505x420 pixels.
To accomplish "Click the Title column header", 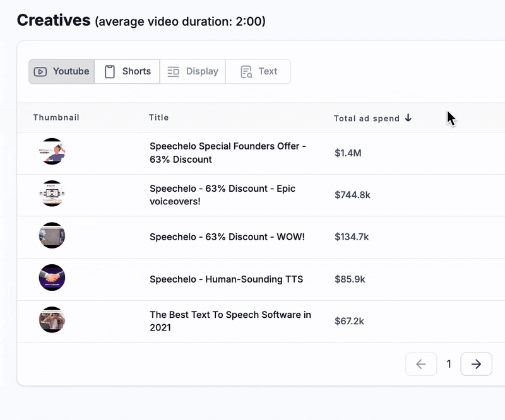I will (x=159, y=117).
